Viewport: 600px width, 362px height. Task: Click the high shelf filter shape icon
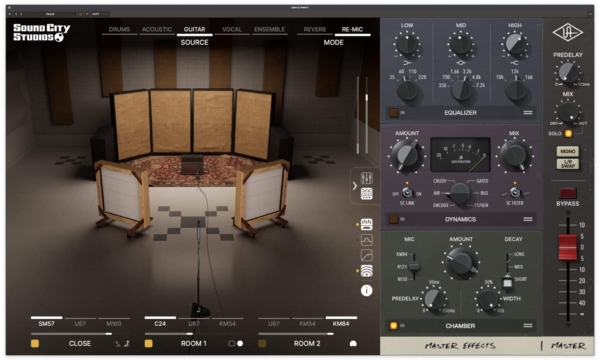(514, 63)
